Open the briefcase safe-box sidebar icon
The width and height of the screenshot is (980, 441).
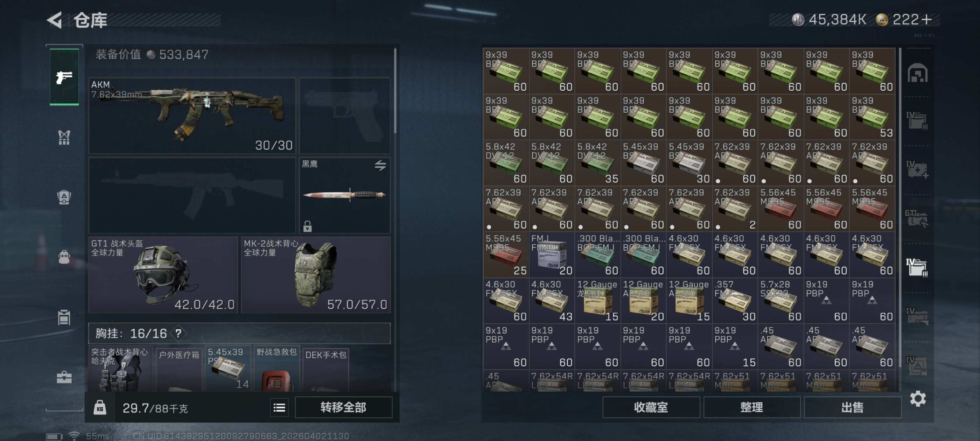click(x=64, y=377)
